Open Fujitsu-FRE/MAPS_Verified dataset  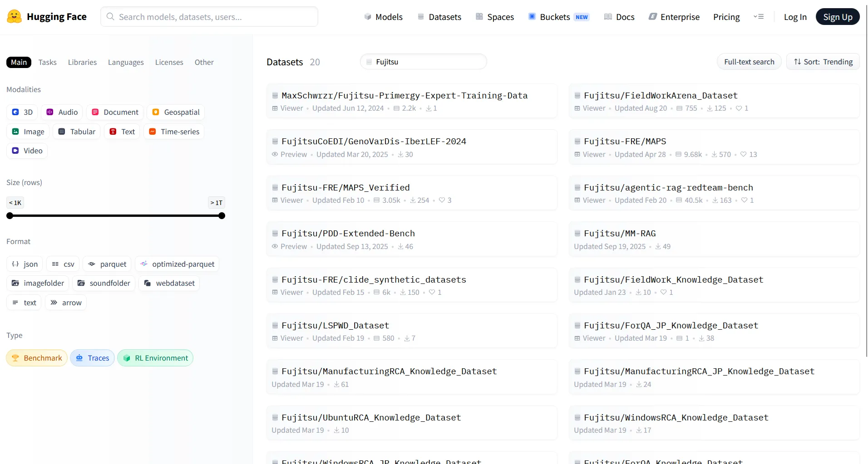click(412, 193)
